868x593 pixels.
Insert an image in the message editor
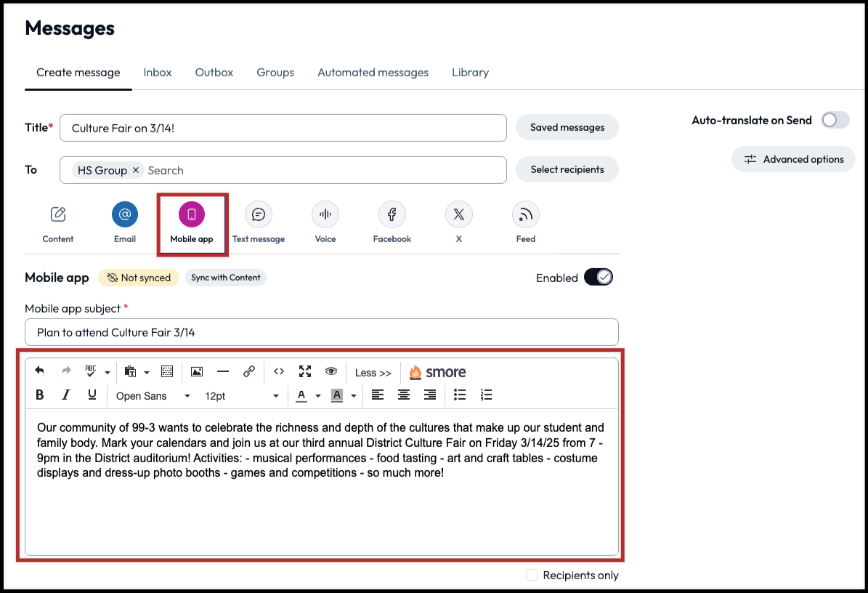[x=196, y=371]
